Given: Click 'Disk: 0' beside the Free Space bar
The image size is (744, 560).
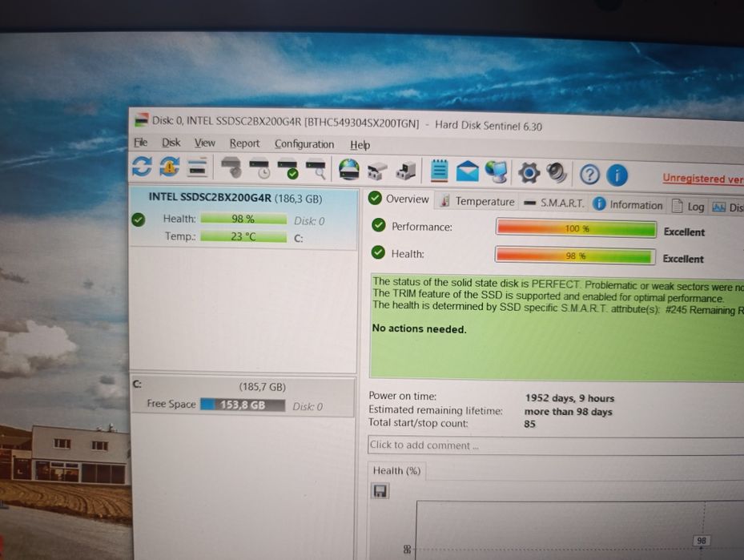Looking at the screenshot, I should 308,407.
